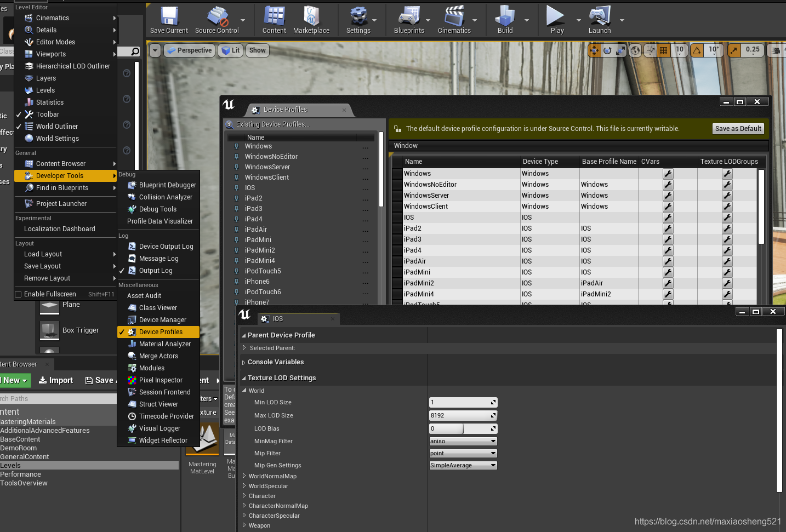Toggle surface snapping viewport icon
The image size is (786, 532).
(x=650, y=50)
